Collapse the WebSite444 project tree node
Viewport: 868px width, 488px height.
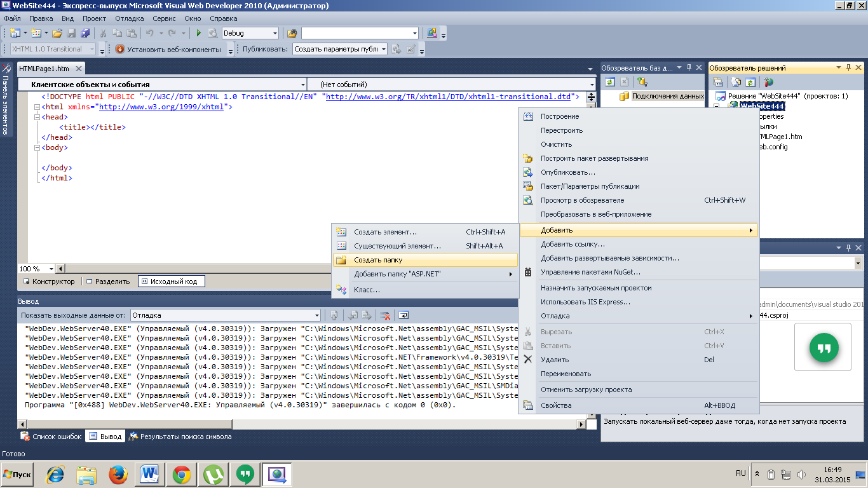click(717, 106)
